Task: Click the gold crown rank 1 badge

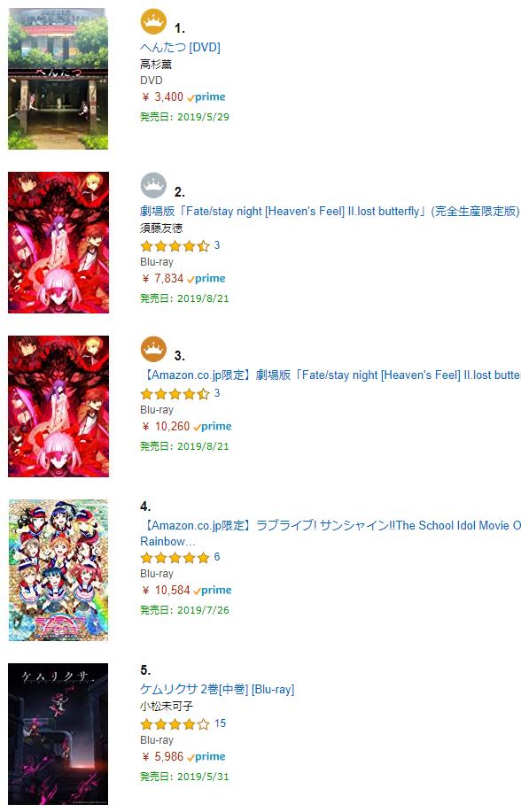Action: coord(153,22)
